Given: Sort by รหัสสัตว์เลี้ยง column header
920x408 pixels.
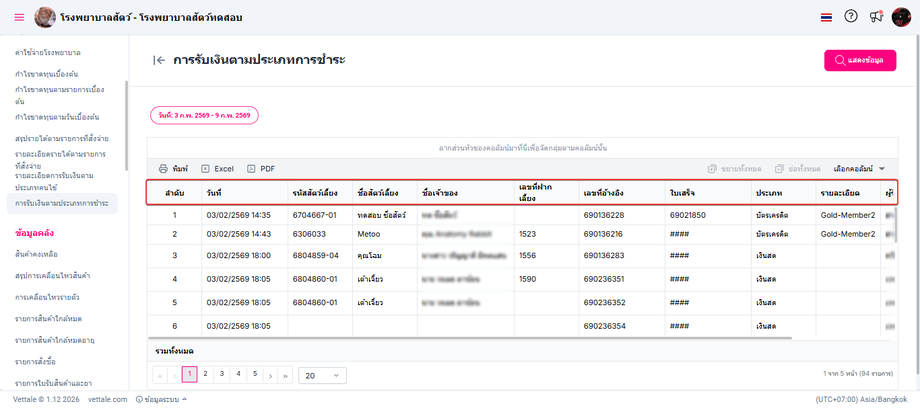Looking at the screenshot, I should tap(320, 193).
